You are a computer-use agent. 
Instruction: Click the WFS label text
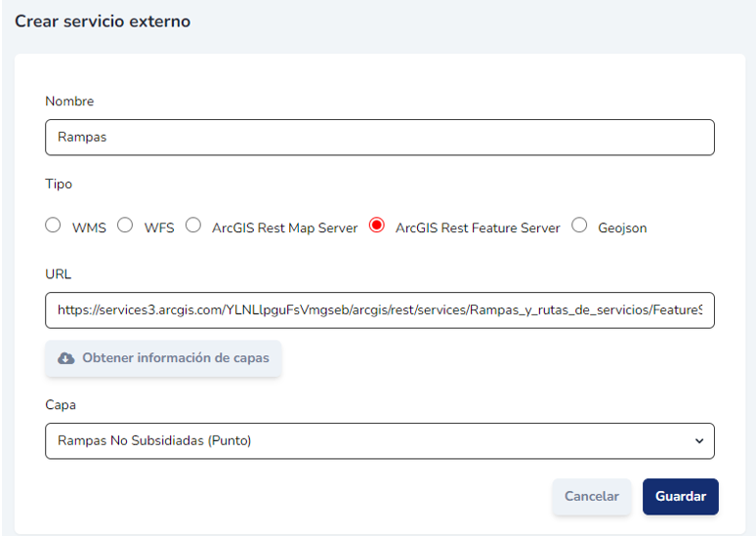click(x=159, y=227)
